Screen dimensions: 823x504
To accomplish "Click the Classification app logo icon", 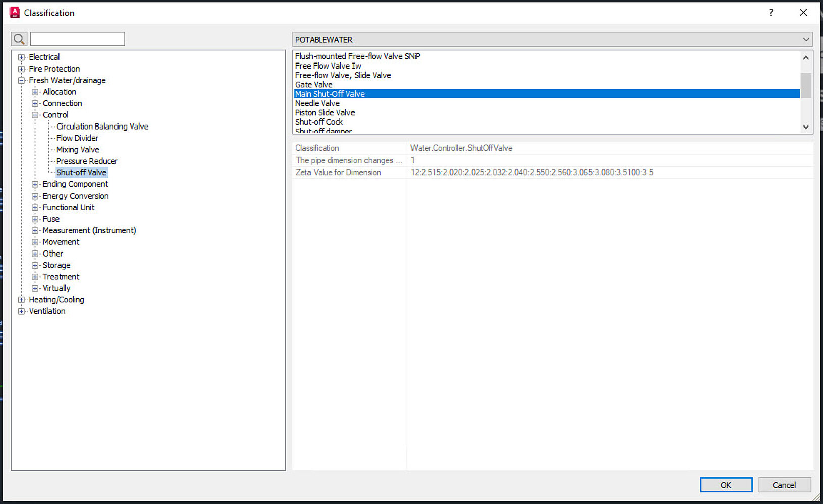I will 15,13.
